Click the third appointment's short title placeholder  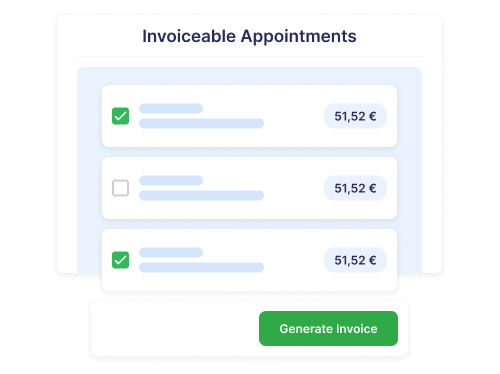pos(171,252)
